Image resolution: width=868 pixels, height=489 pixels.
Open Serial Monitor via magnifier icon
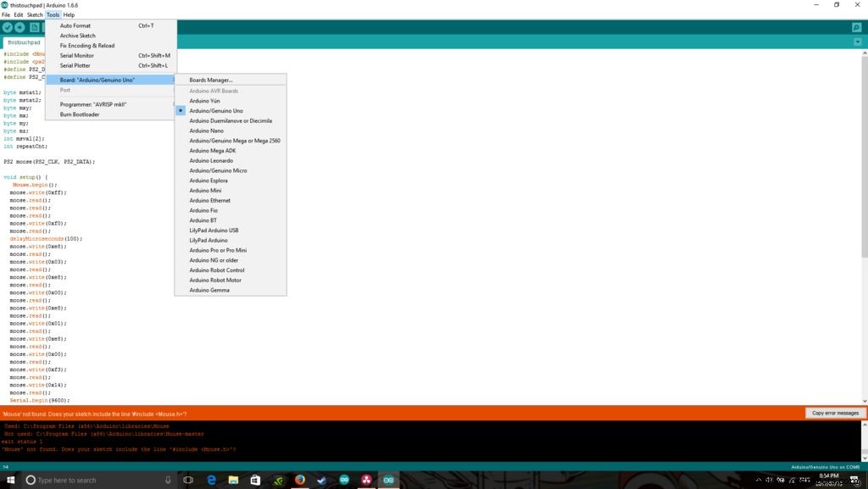pyautogui.click(x=856, y=27)
